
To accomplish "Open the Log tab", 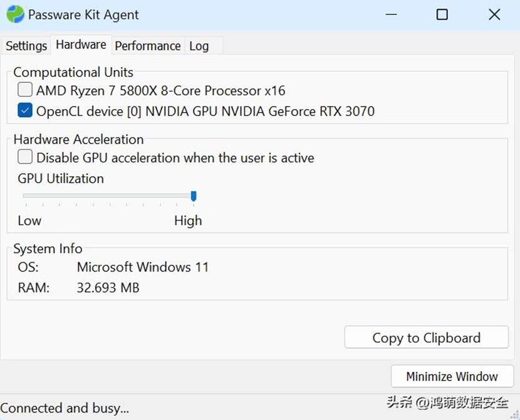I will tap(199, 46).
